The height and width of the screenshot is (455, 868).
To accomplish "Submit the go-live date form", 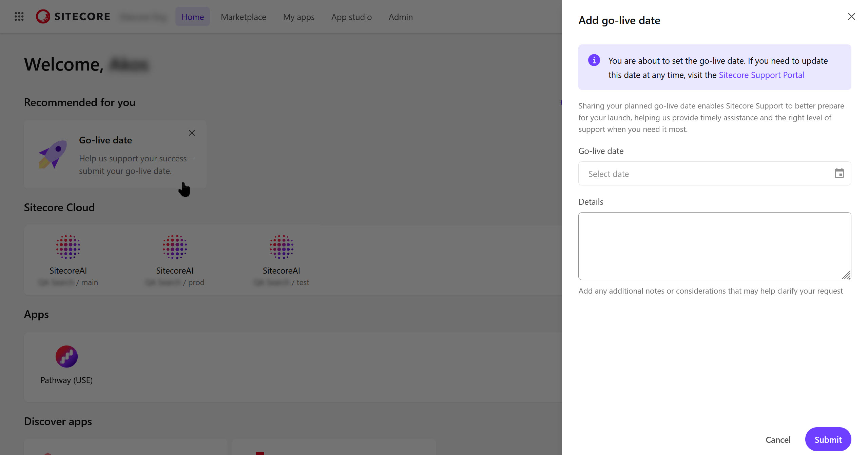I will click(x=828, y=439).
